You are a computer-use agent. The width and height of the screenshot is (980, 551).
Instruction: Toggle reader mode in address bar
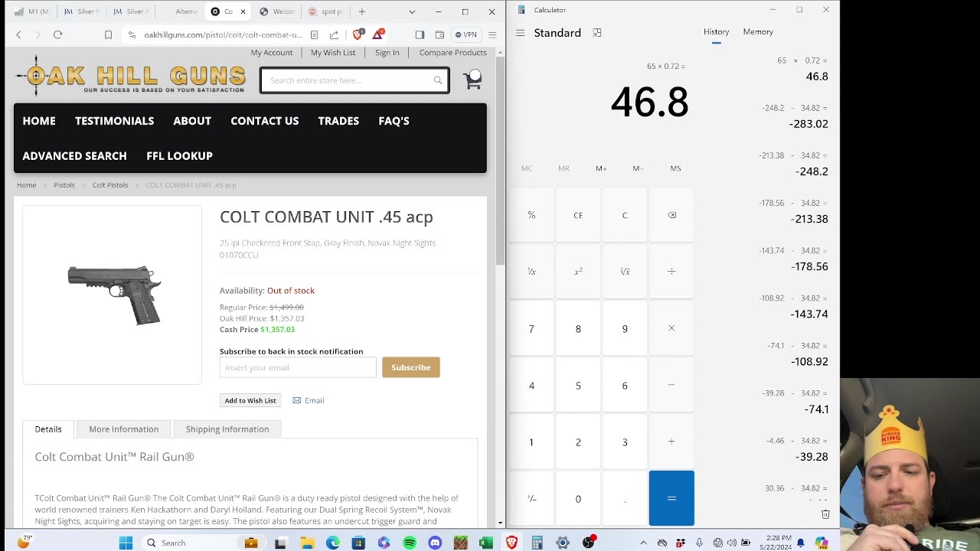pyautogui.click(x=315, y=34)
